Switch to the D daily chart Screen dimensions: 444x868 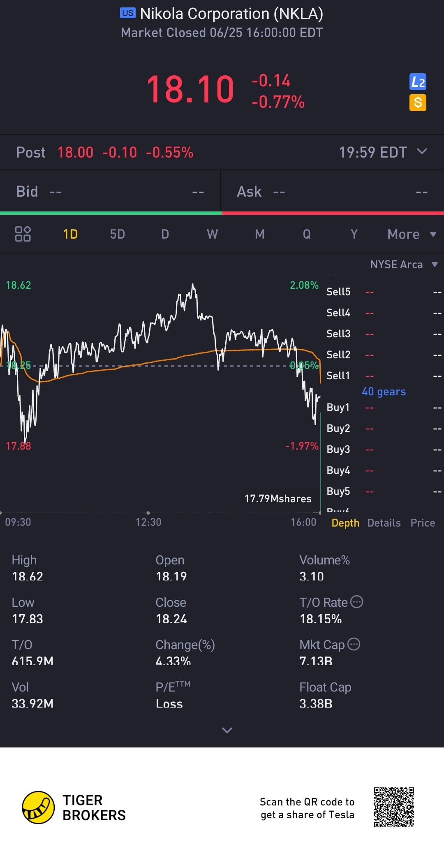click(165, 234)
